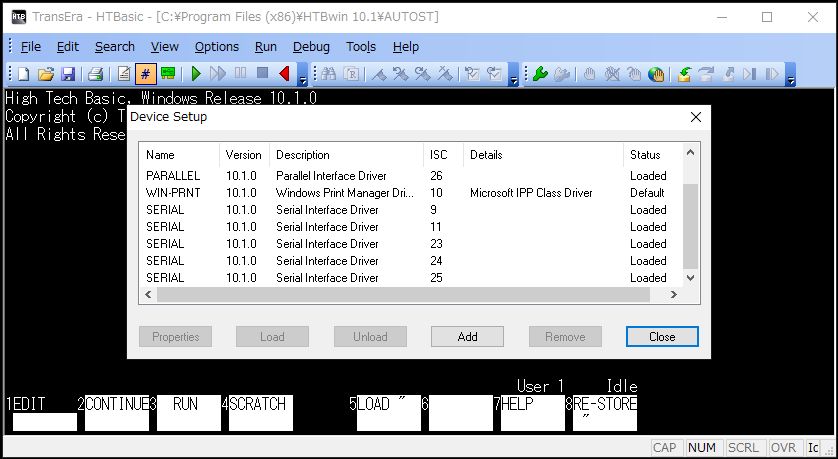Click the grayed Load button

pyautogui.click(x=273, y=337)
